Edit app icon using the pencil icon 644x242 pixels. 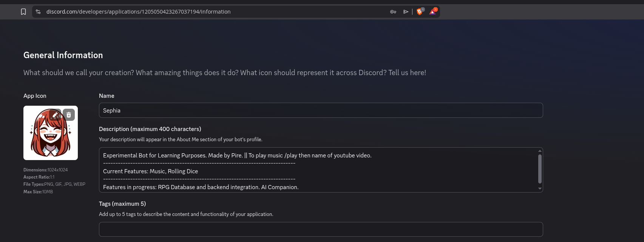pos(55,115)
